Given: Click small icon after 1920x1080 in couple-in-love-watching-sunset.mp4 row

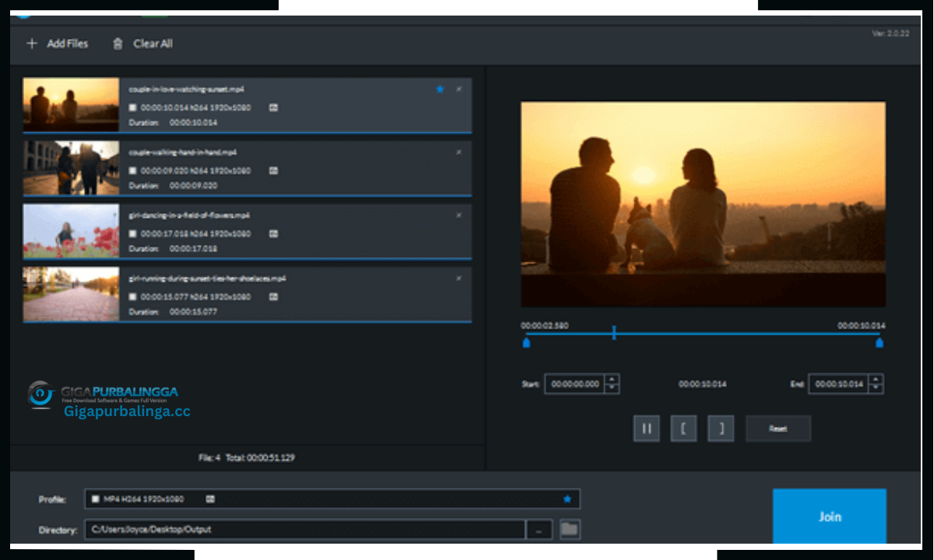Looking at the screenshot, I should pos(274,107).
